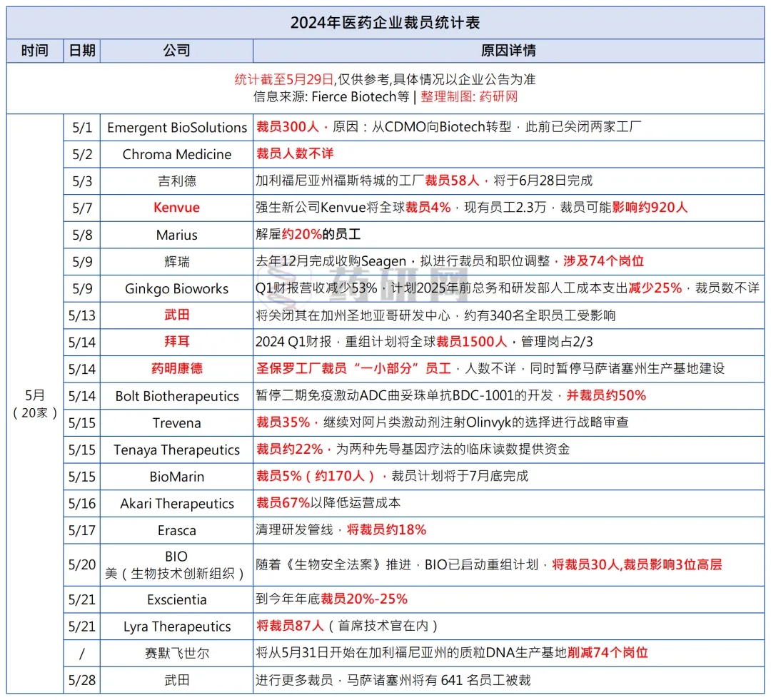
Task: Select the 5/2 date cell
Action: pyautogui.click(x=82, y=154)
